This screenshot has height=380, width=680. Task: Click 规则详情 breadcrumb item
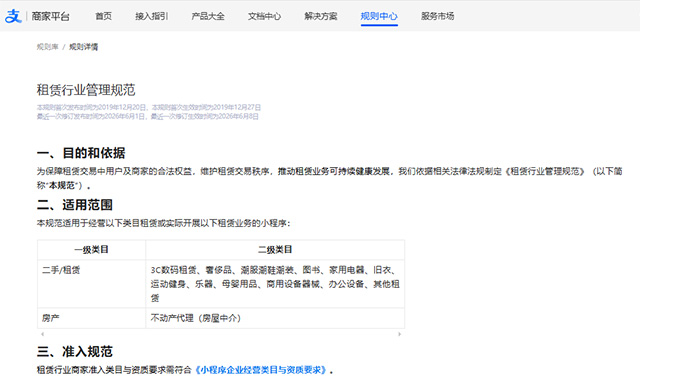pyautogui.click(x=84, y=47)
